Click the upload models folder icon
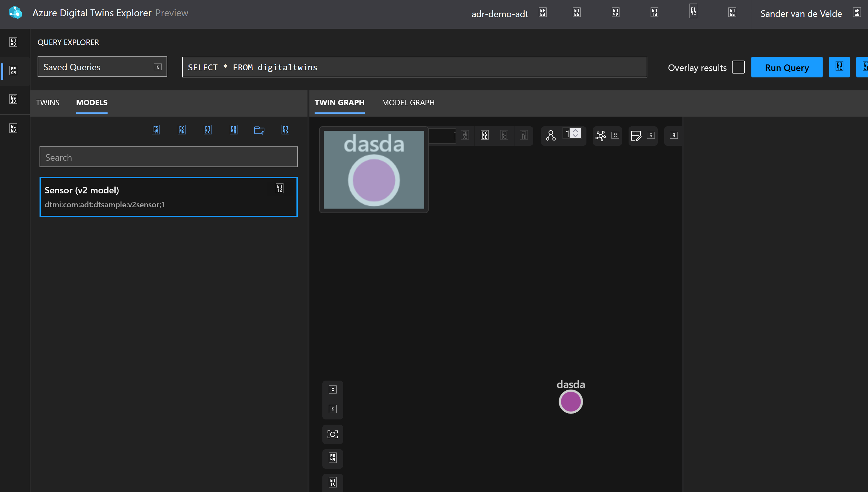The image size is (868, 492). click(259, 130)
